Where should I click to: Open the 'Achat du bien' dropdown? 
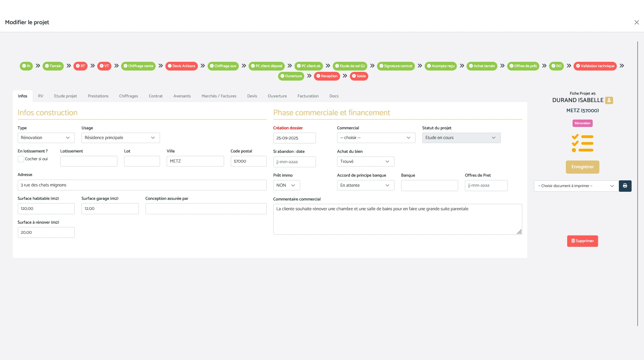click(x=365, y=162)
